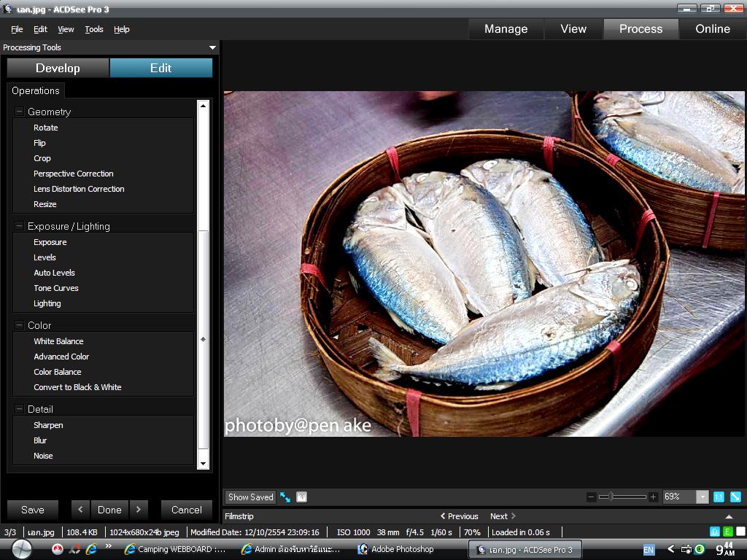747x560 pixels.
Task: Switch to the Develop tab
Action: 58,68
